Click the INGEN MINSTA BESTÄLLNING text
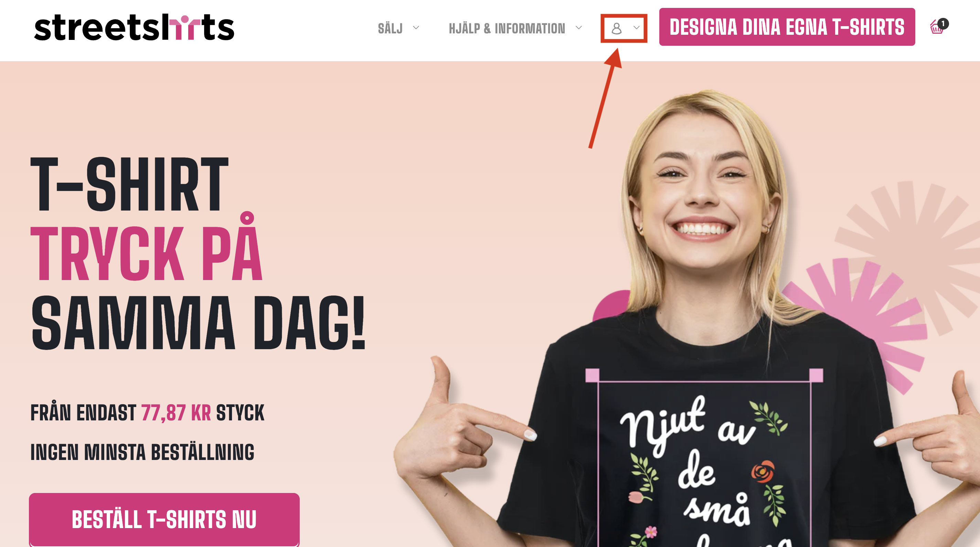Image resolution: width=980 pixels, height=547 pixels. coord(142,452)
